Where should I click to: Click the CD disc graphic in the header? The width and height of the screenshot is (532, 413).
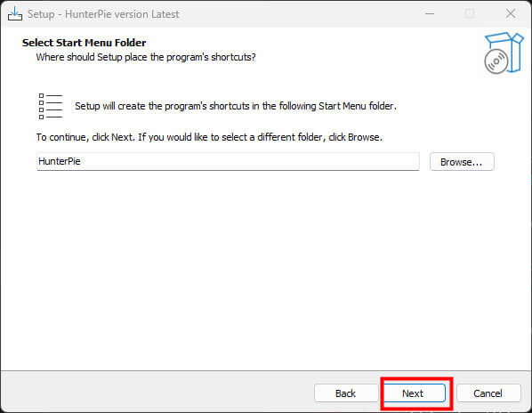pos(496,61)
